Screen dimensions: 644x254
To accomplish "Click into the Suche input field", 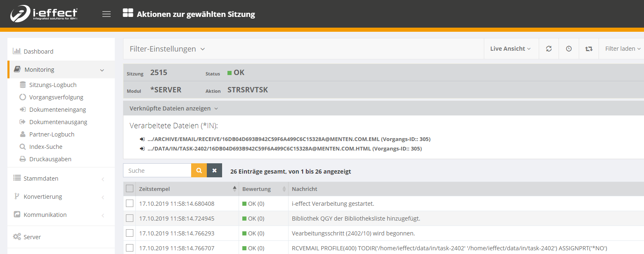I will click(157, 171).
